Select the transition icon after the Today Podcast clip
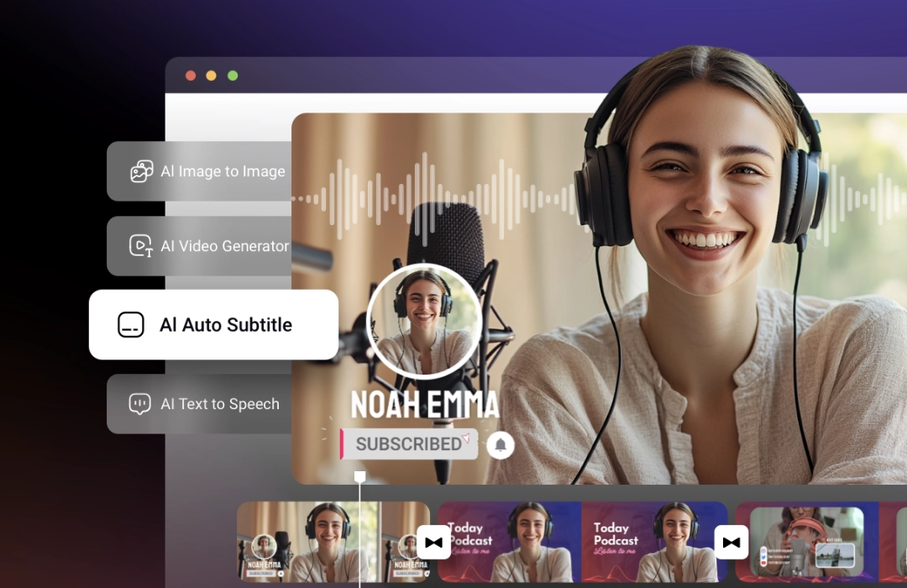The image size is (907, 588). point(731,542)
